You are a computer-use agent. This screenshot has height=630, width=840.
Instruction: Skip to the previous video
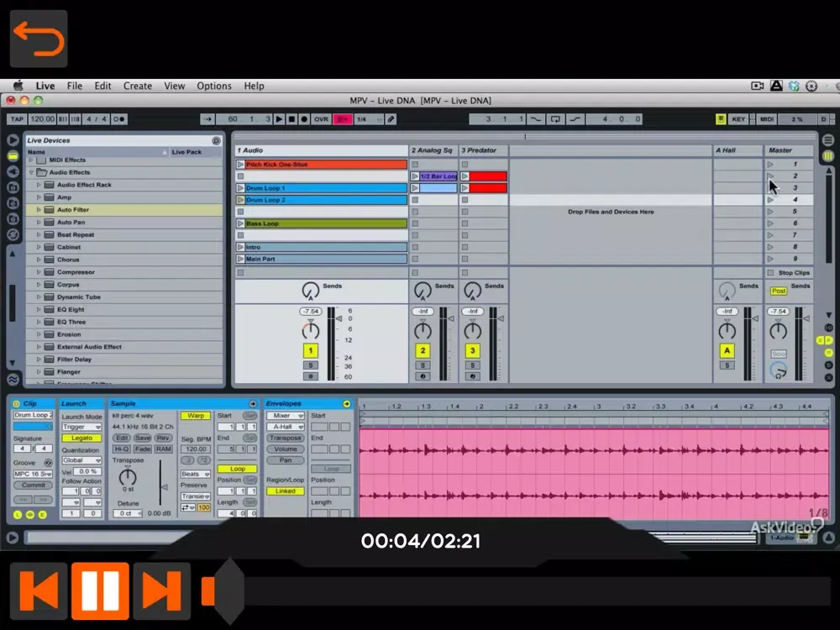39,591
